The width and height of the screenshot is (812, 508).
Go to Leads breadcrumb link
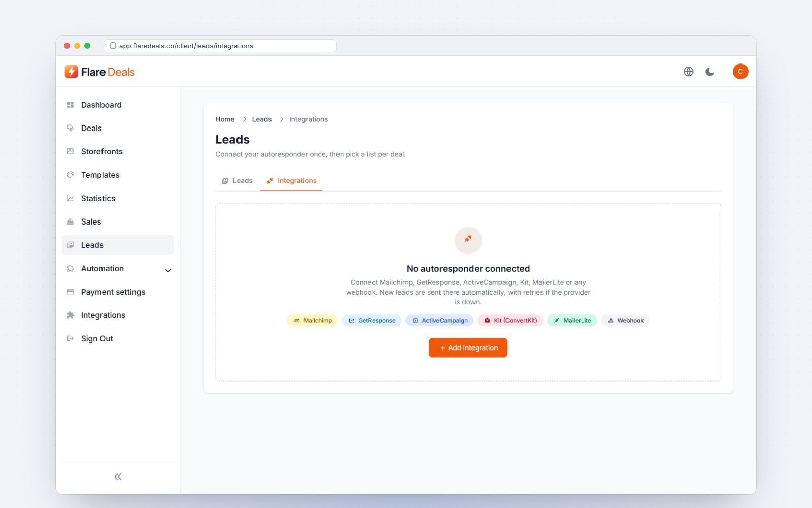coord(262,119)
